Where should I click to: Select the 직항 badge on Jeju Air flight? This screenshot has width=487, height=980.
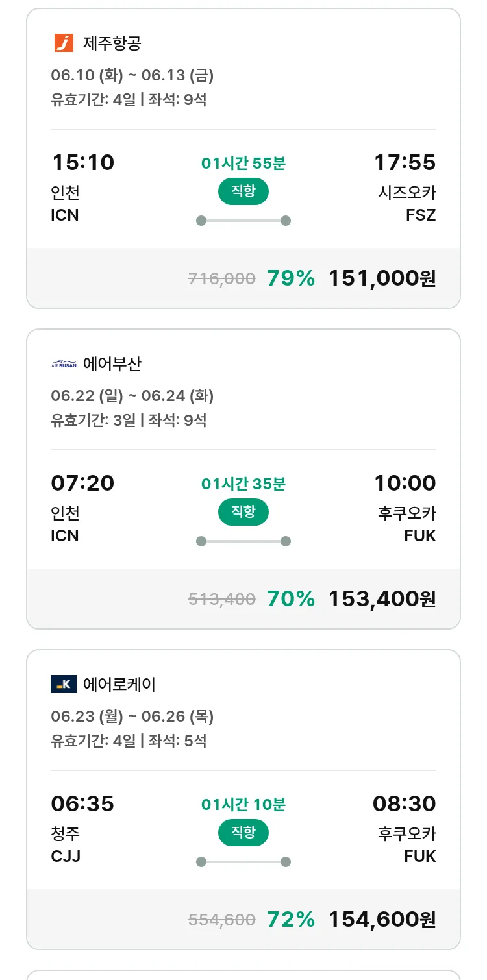tap(243, 191)
